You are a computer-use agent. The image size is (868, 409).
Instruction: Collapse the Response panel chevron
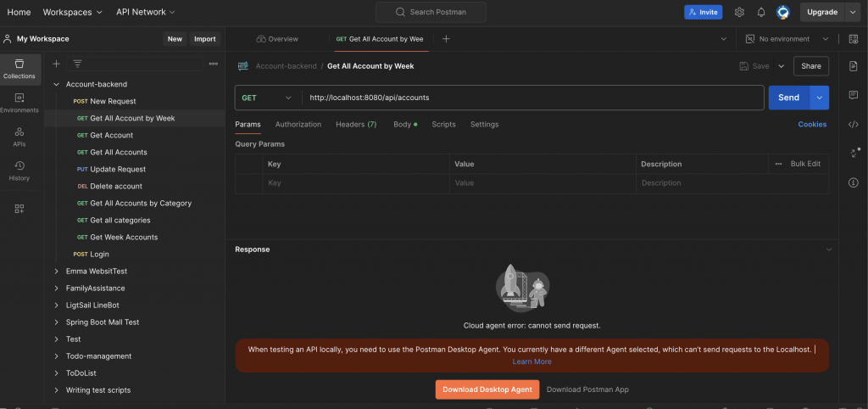[x=829, y=249]
